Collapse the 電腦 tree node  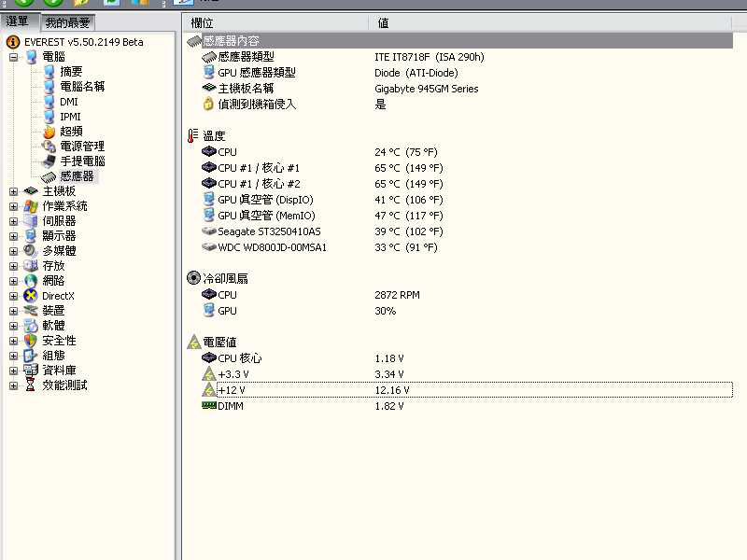14,57
